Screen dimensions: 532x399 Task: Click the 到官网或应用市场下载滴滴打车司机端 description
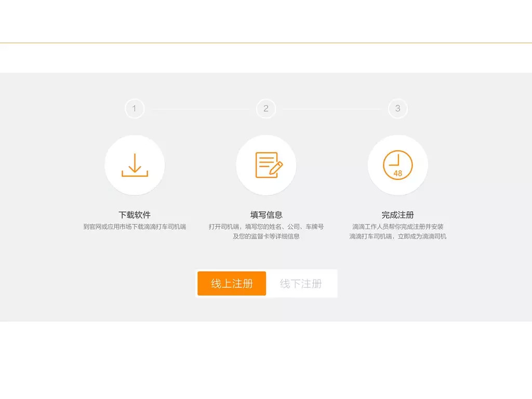tap(135, 227)
